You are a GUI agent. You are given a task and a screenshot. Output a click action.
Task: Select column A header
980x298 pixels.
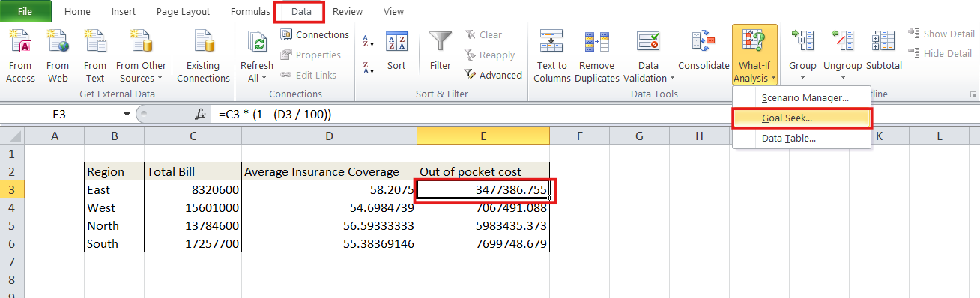(54, 136)
